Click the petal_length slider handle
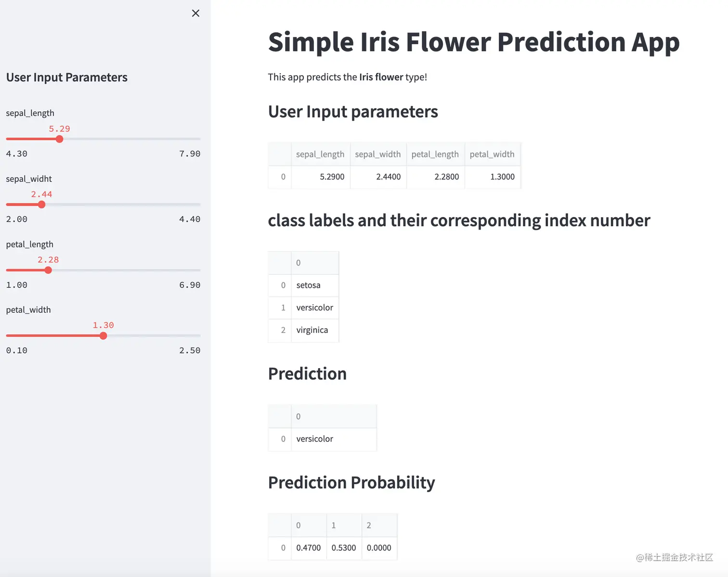Image resolution: width=728 pixels, height=577 pixels. tap(48, 270)
